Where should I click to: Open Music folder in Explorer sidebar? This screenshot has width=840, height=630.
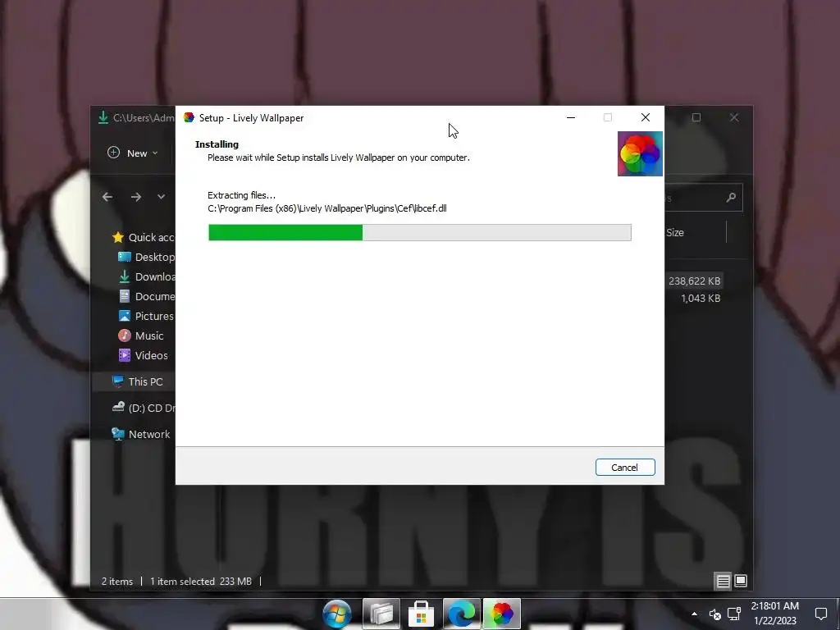pos(140,336)
